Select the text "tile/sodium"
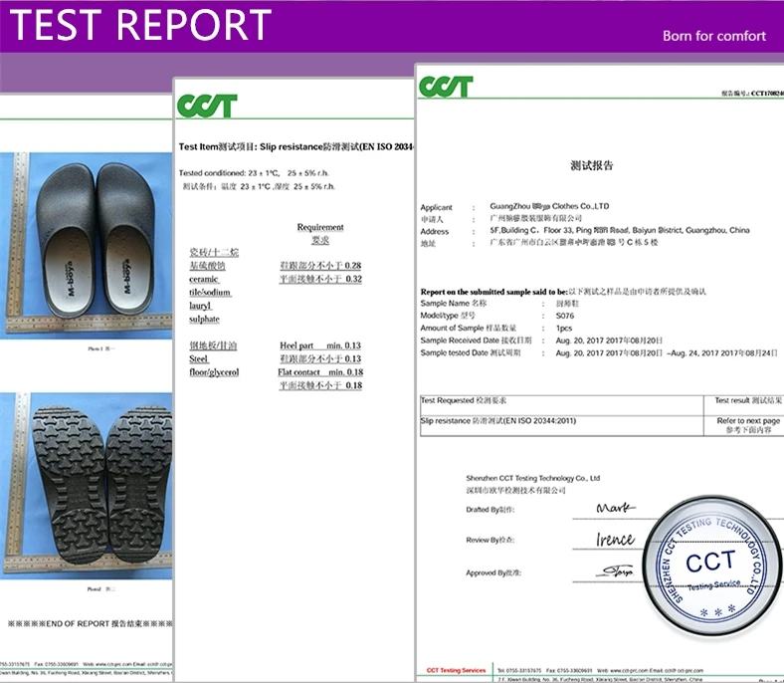This screenshot has height=683, width=784. (x=210, y=292)
